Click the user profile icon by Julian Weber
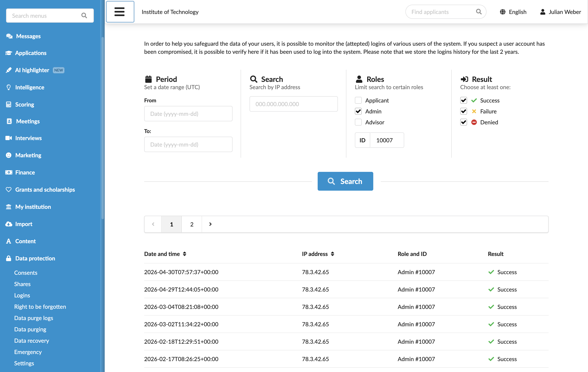The image size is (588, 372). pos(543,12)
